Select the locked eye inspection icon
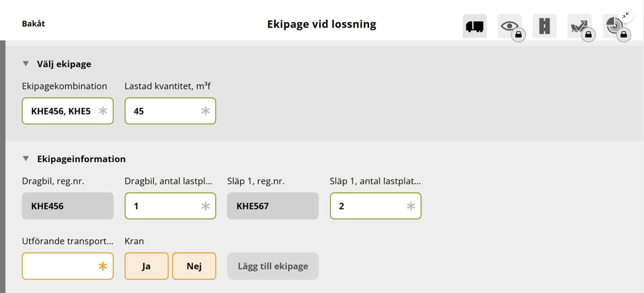This screenshot has width=644, height=293. pos(509,26)
